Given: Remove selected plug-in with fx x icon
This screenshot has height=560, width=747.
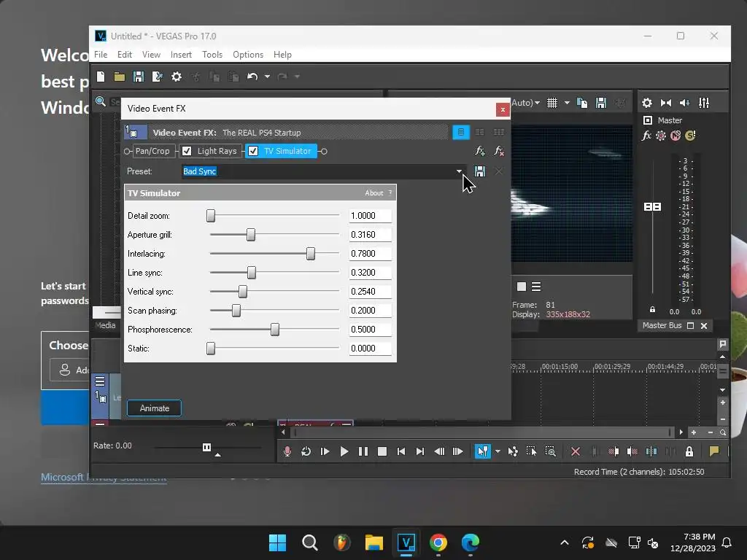Looking at the screenshot, I should (499, 151).
